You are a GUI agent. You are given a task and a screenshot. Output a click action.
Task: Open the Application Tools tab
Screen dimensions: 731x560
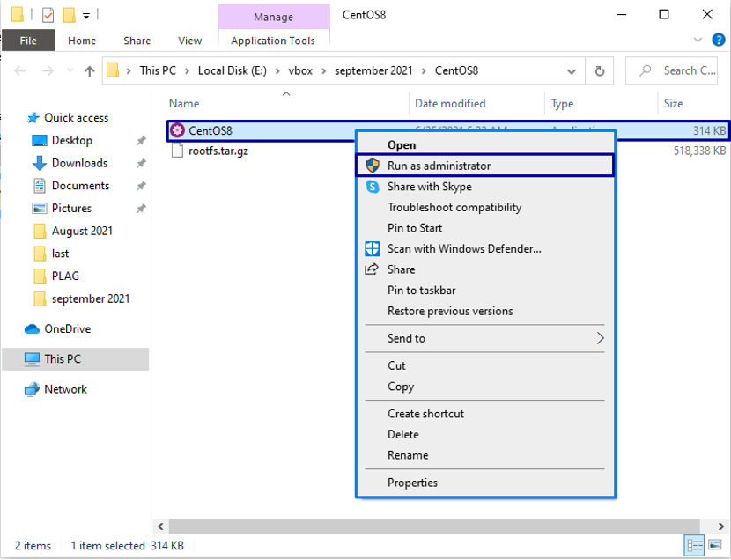[273, 41]
